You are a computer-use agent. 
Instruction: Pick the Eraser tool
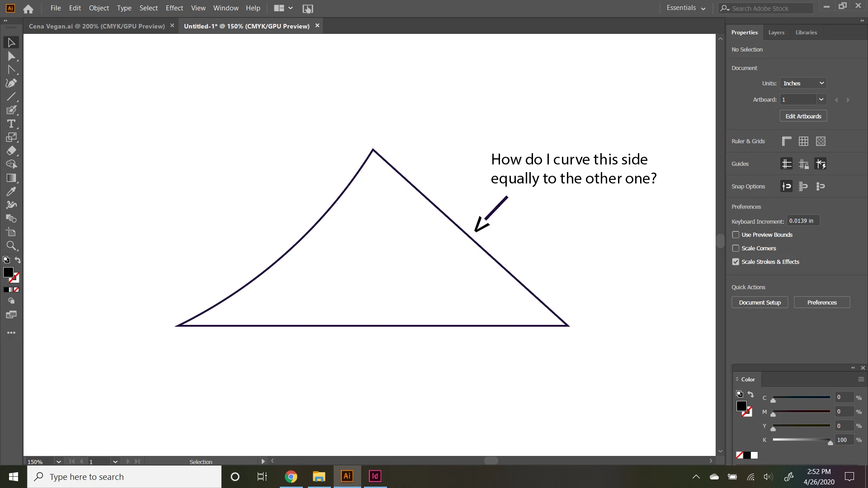tap(11, 151)
